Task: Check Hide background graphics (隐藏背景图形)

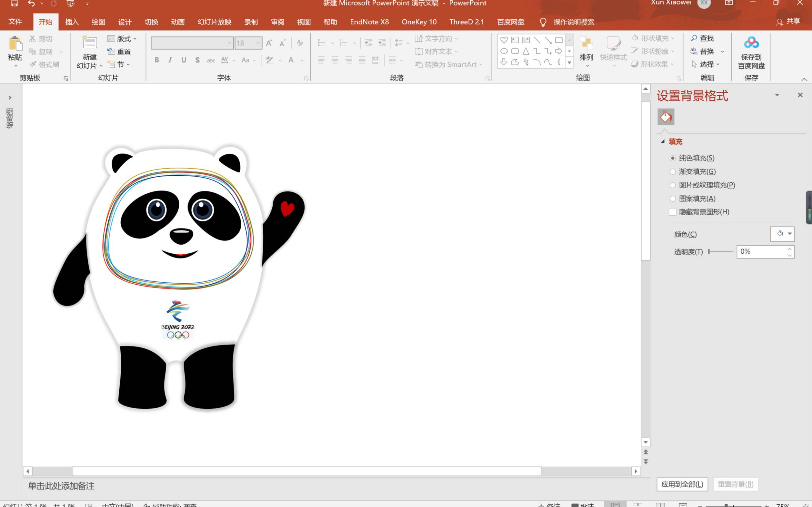Action: [x=672, y=212]
